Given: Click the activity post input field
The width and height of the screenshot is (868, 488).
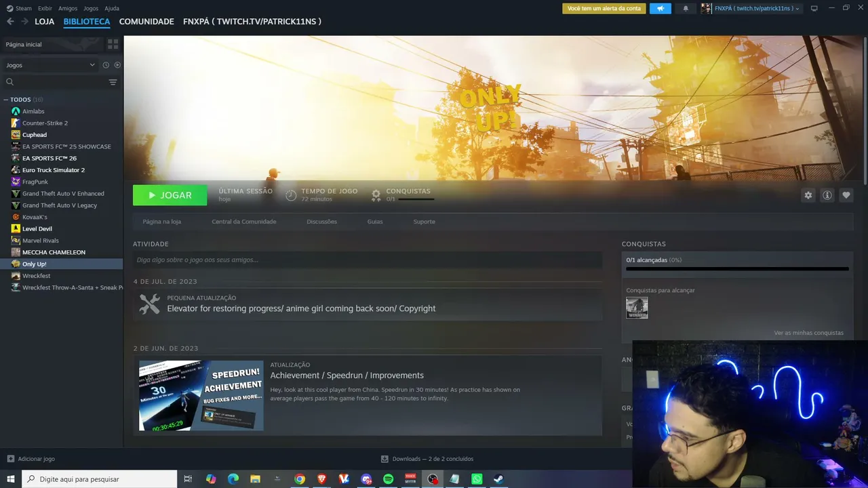Looking at the screenshot, I should (x=368, y=260).
